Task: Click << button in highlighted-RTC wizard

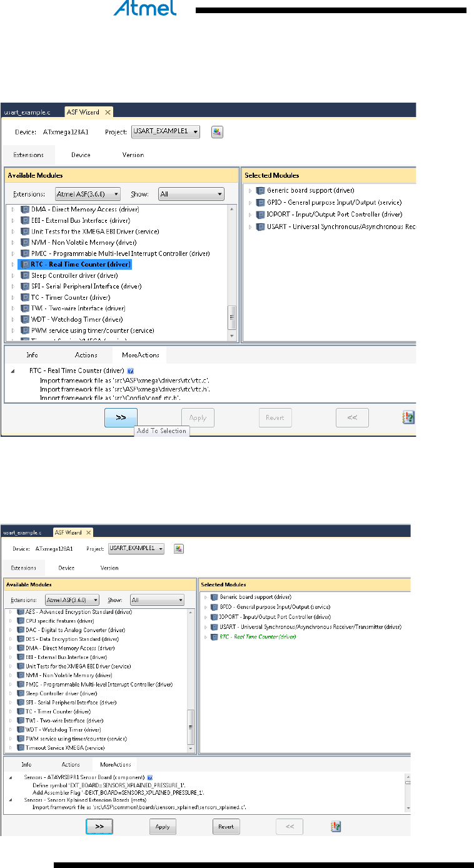Action: pos(352,417)
